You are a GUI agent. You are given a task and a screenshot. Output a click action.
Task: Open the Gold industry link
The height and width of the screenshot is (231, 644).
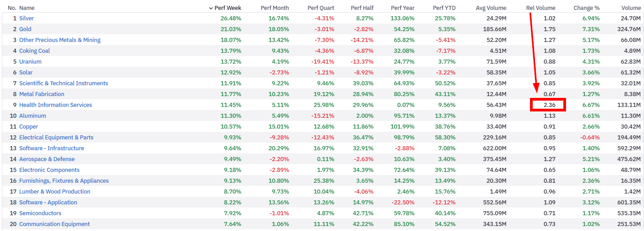[25, 29]
